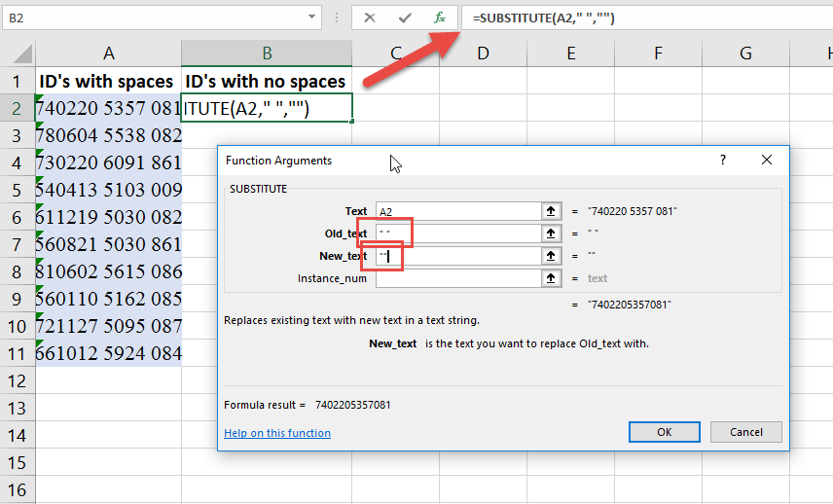Click cell A7 with 560821 5030 861

tap(108, 244)
